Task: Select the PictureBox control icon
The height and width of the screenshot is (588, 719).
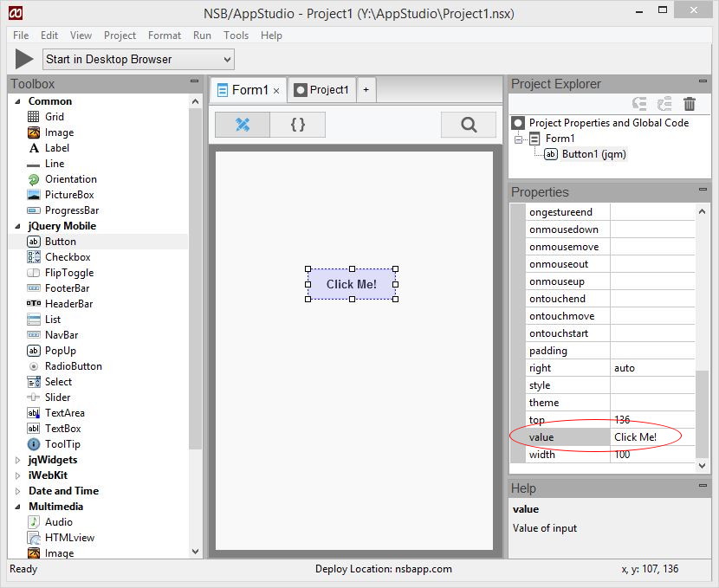Action: [x=34, y=195]
